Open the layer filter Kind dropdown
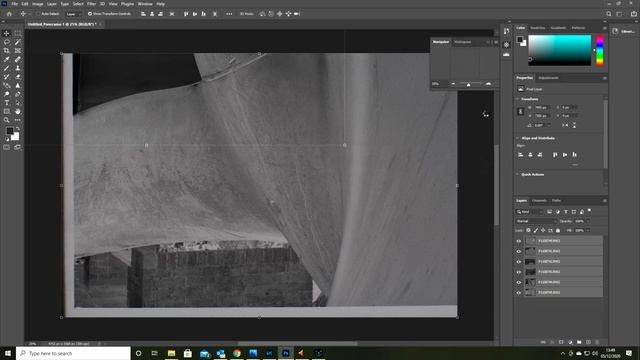Image resolution: width=640 pixels, height=360 pixels. 529,212
